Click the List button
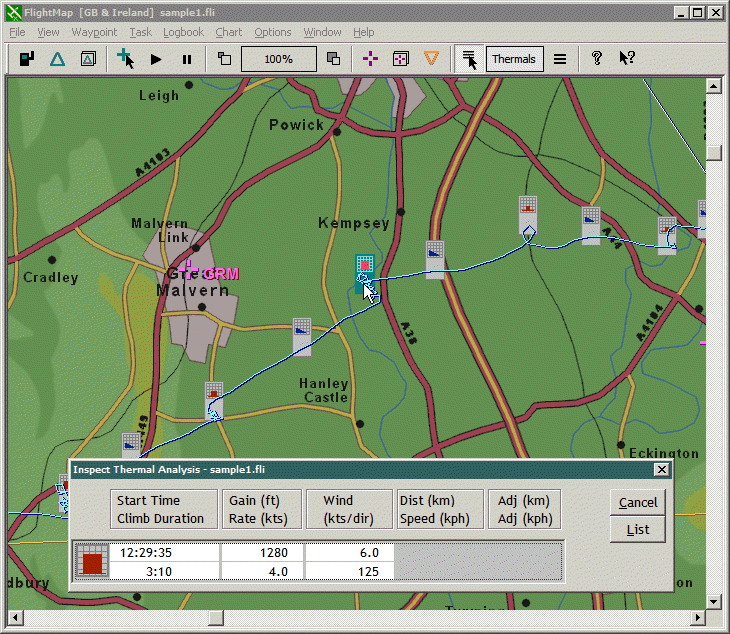The height and width of the screenshot is (634, 730). tap(637, 530)
